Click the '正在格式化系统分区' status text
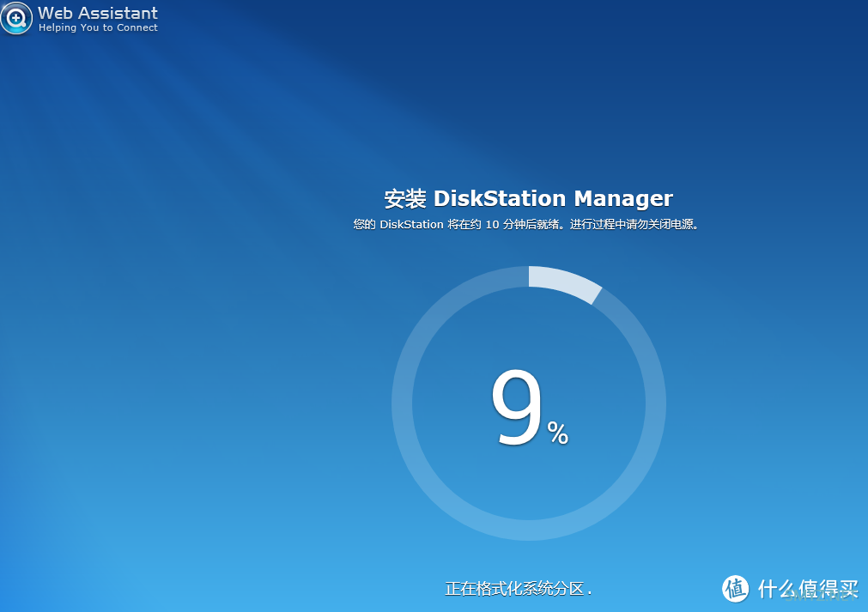The height and width of the screenshot is (612, 868). pos(519,588)
